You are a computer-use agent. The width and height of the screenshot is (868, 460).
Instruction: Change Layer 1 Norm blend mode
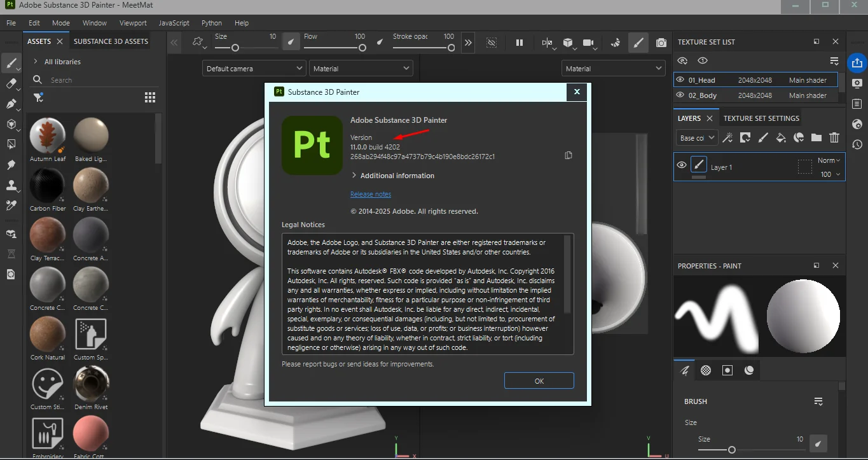coord(829,160)
